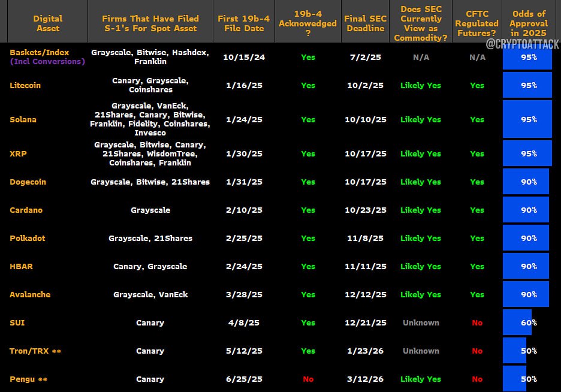Click the red CFTC "No" for SUI
Image resolution: width=561 pixels, height=392 pixels.
(x=477, y=322)
